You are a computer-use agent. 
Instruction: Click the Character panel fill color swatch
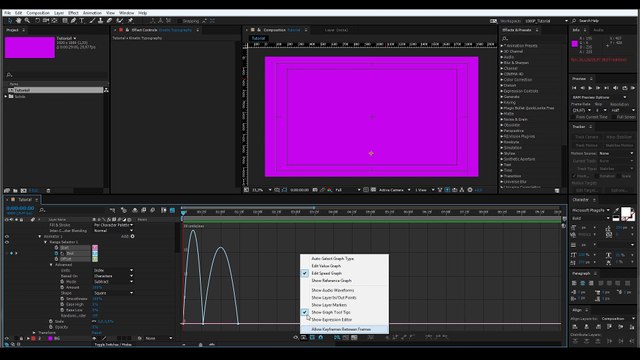click(625, 212)
